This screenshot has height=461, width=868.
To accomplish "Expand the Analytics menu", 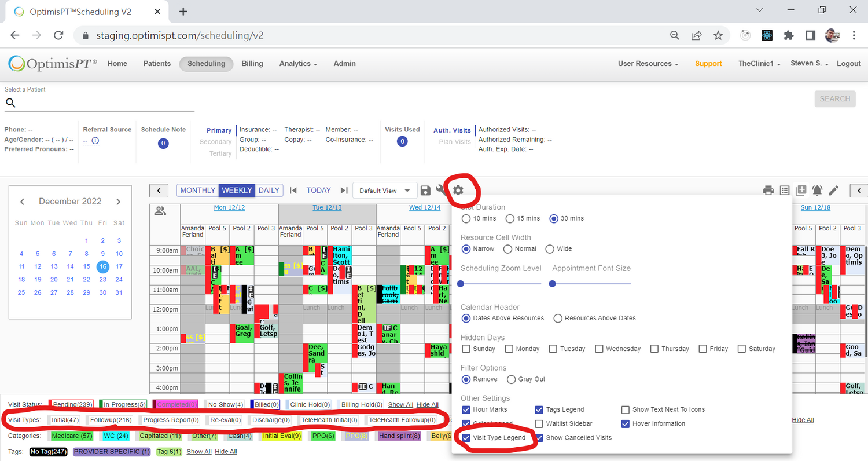I will click(298, 64).
